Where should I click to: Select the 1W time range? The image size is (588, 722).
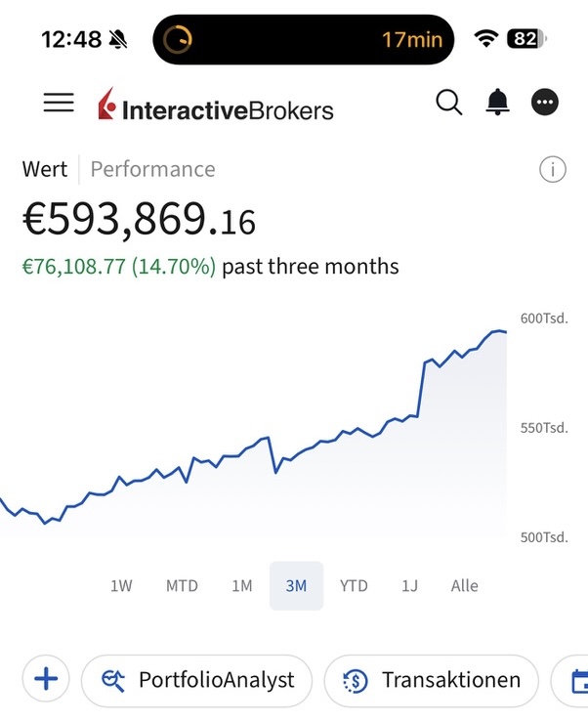tap(121, 585)
